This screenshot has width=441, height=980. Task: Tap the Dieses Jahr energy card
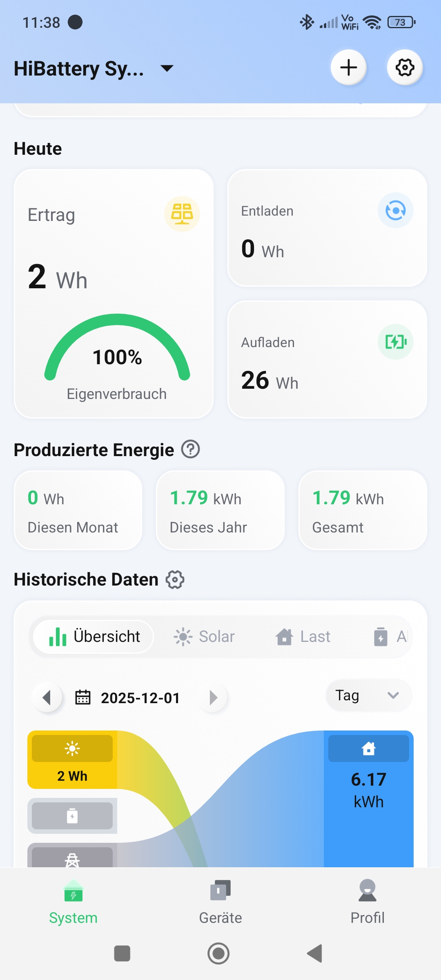pos(220,510)
